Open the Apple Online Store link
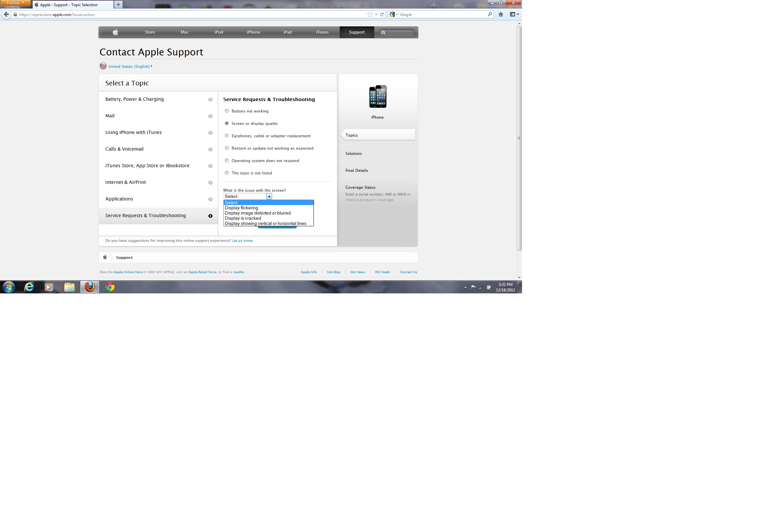The image size is (770, 532). pyautogui.click(x=129, y=272)
